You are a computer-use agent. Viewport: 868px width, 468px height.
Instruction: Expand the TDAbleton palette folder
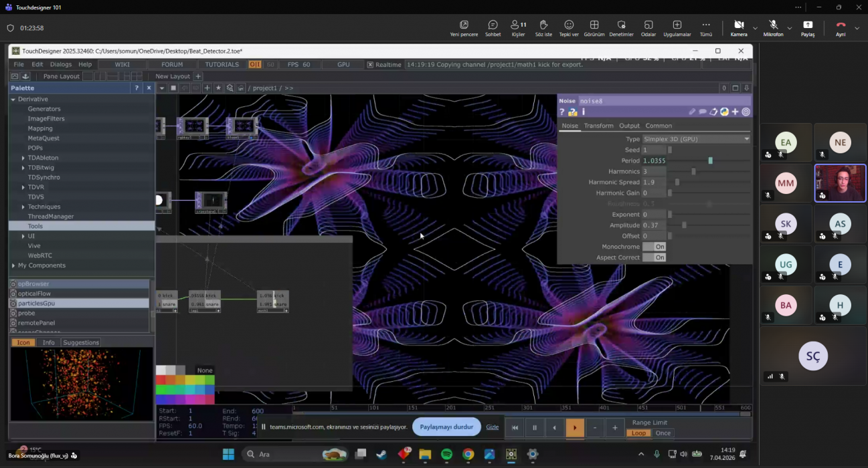tap(23, 158)
